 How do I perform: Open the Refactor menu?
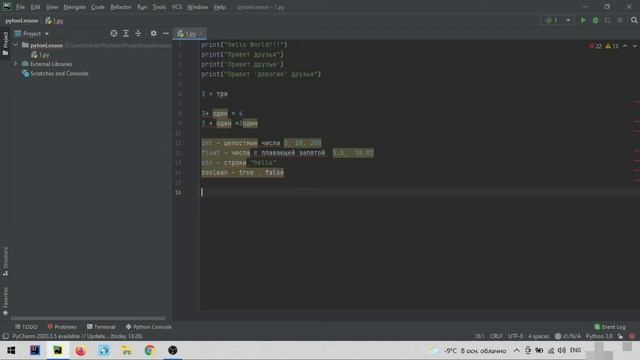(x=121, y=7)
